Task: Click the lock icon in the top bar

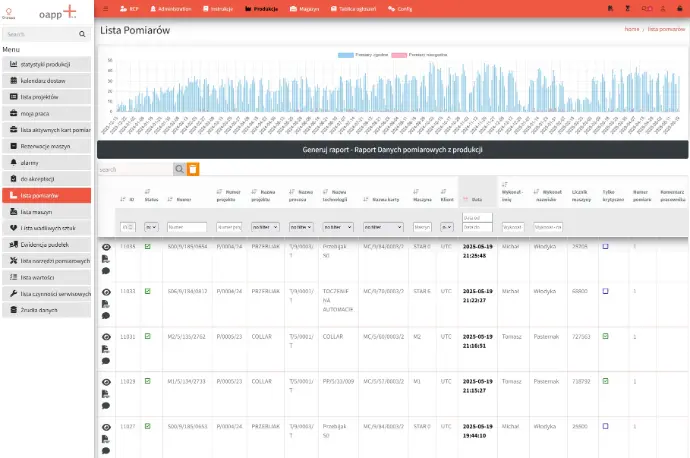Action: [x=679, y=8]
